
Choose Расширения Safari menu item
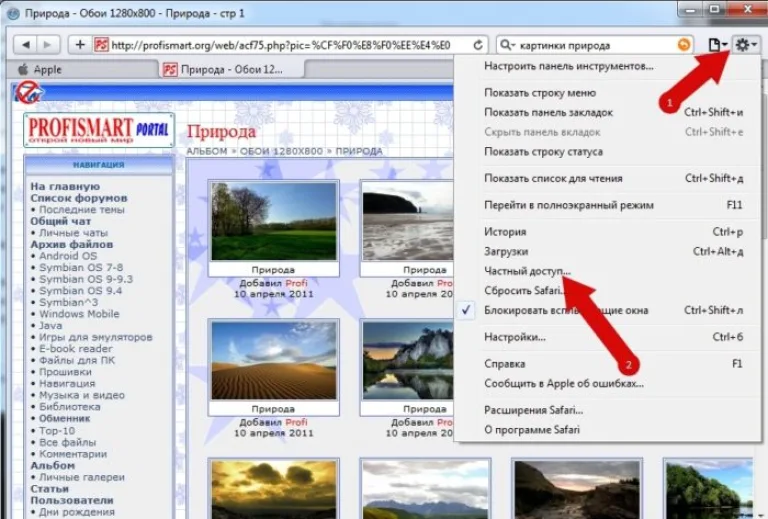(533, 410)
